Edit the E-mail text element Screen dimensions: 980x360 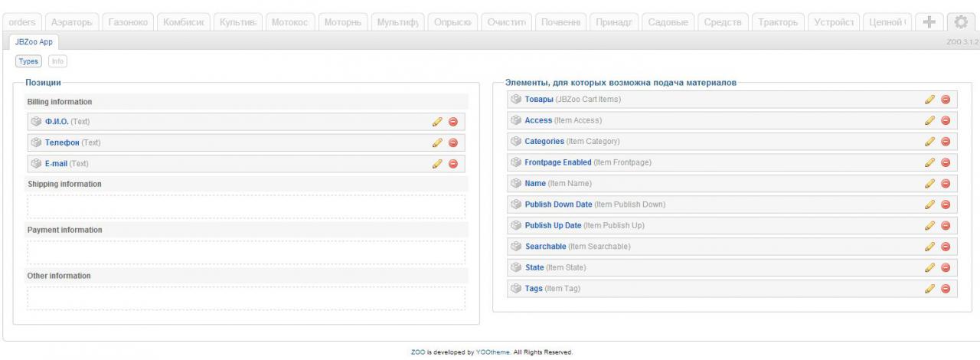click(437, 163)
